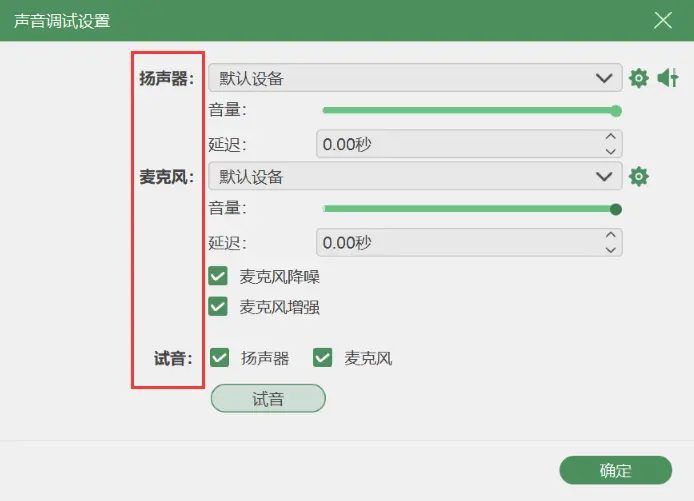Open microphone settings gear icon
Image resolution: width=694 pixels, height=501 pixels.
click(x=638, y=177)
